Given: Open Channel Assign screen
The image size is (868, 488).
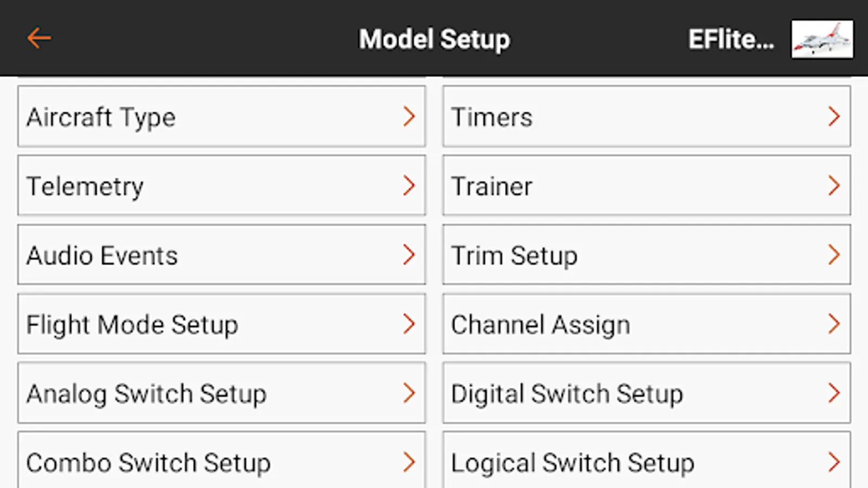Looking at the screenshot, I should point(646,324).
